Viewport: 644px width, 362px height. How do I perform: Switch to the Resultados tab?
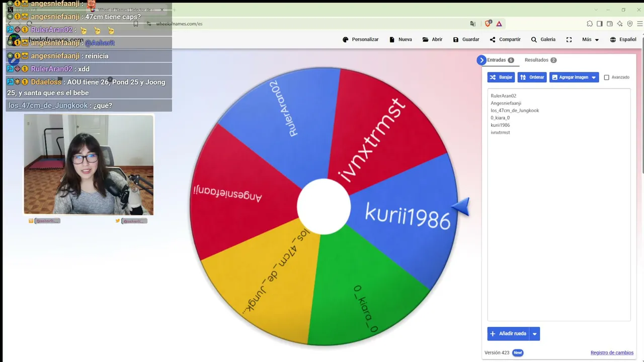540,60
